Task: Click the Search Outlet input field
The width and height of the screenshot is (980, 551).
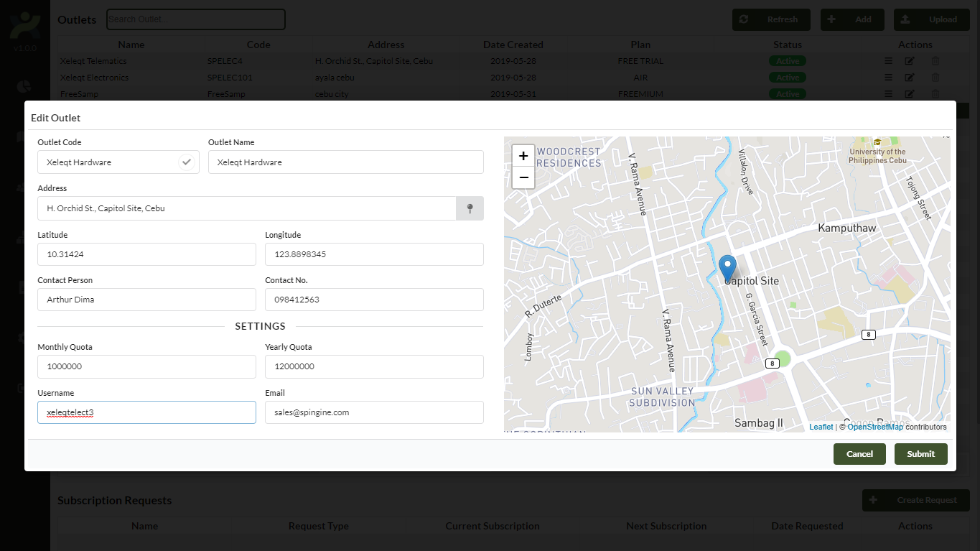Action: point(195,19)
